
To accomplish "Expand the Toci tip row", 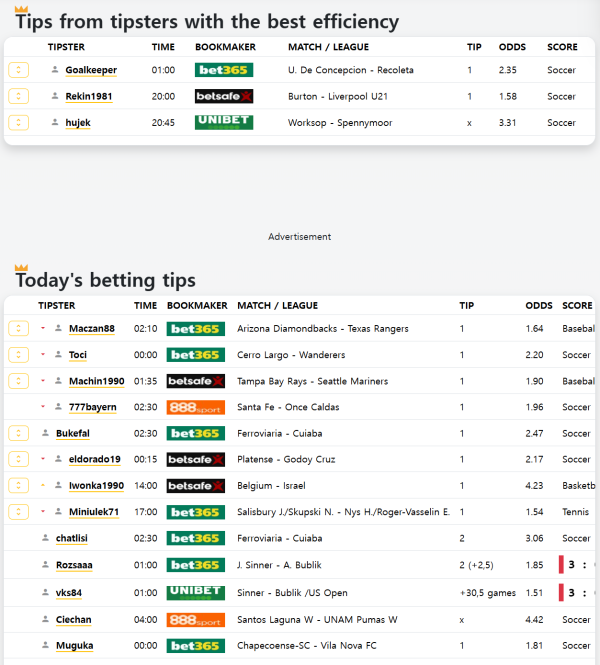I will [x=18, y=355].
